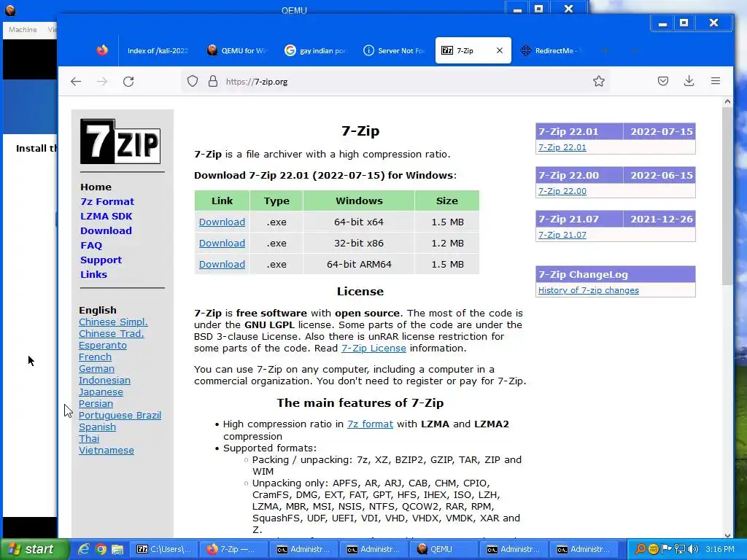Open the Windows Start menu
The width and height of the screenshot is (747, 560).
(34, 549)
